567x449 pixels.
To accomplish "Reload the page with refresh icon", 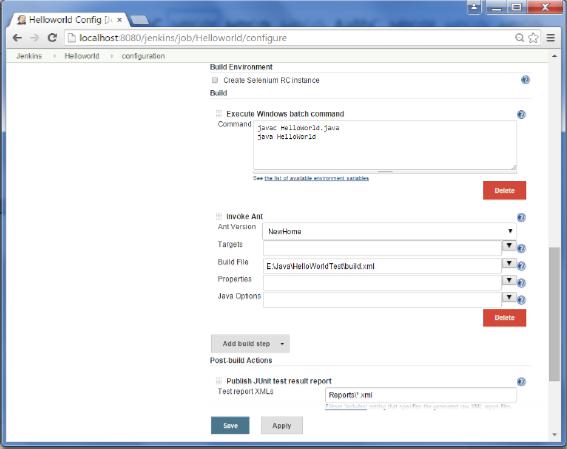I will [x=52, y=38].
